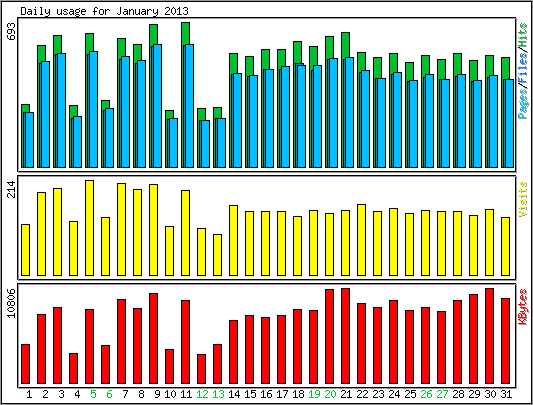Select day label 9 below the charts

click(157, 394)
